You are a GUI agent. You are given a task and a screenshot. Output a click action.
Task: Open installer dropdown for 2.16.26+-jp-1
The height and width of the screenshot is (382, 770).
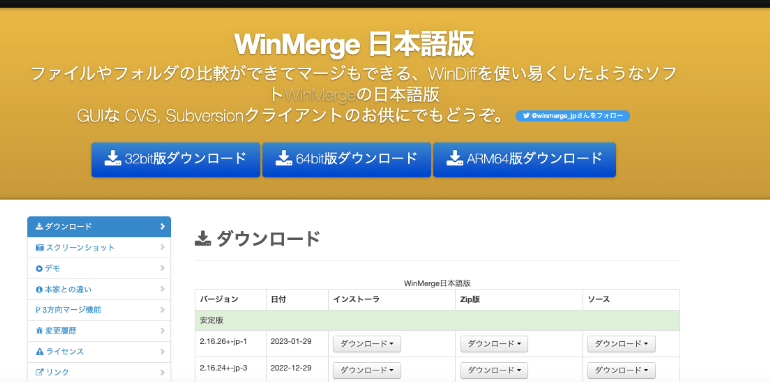(367, 344)
